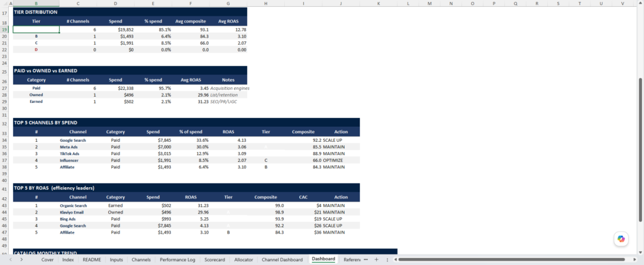Image resolution: width=644 pixels, height=265 pixels.
Task: Click the TIER DISTRIBUTION section header
Action: 130,13
